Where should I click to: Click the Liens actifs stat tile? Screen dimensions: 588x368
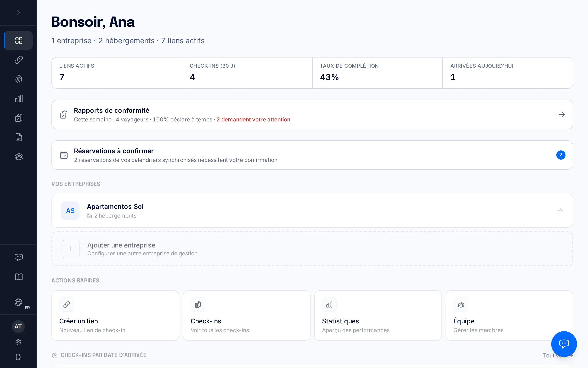click(117, 73)
